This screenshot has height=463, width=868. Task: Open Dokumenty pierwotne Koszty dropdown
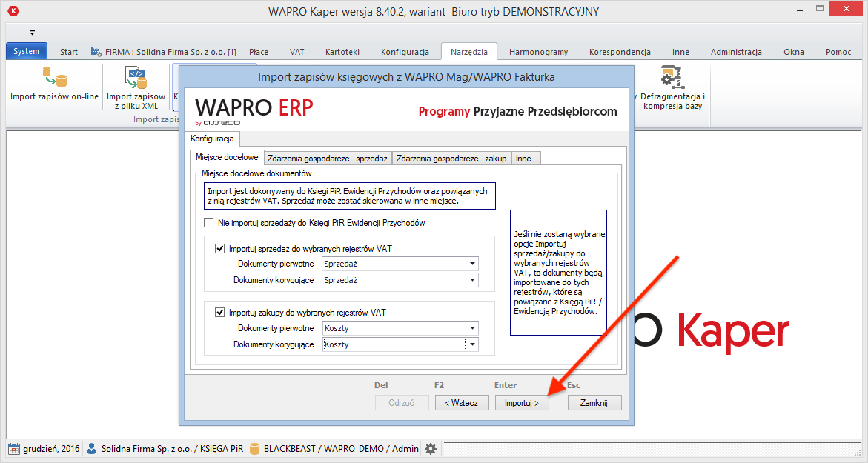tap(472, 328)
